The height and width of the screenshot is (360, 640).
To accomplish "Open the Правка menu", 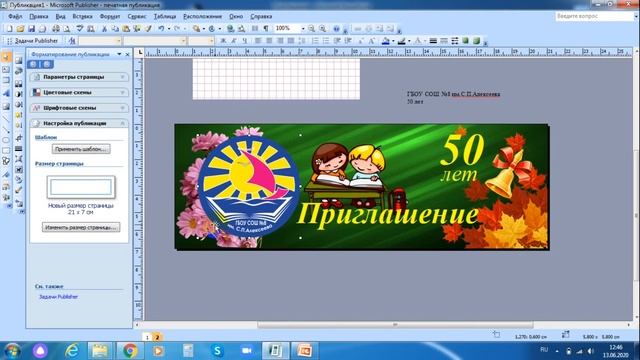I will tap(38, 16).
